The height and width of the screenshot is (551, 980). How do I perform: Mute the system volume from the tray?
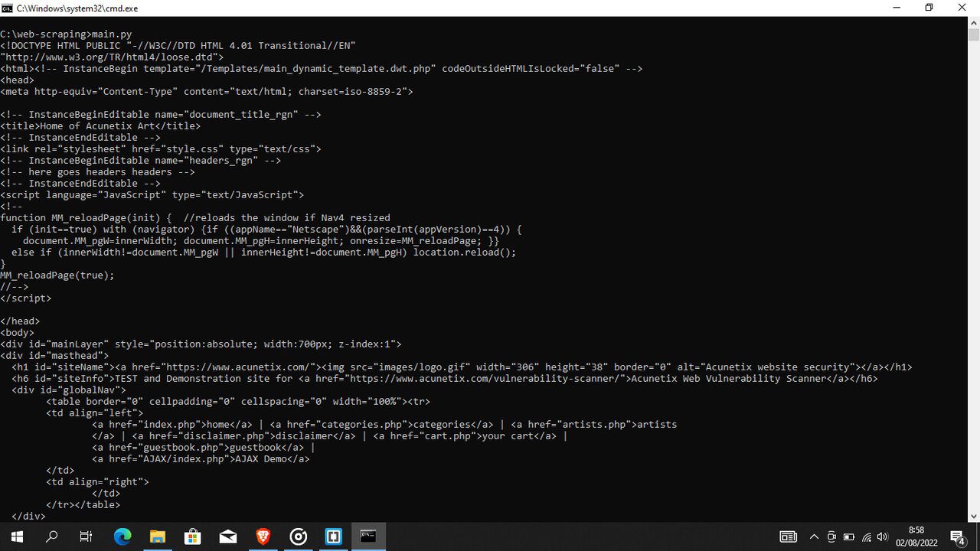pyautogui.click(x=883, y=536)
